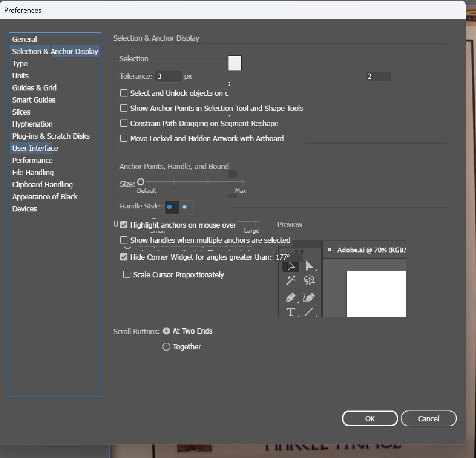
Task: Click the white artboard in preview
Action: pyautogui.click(x=376, y=294)
